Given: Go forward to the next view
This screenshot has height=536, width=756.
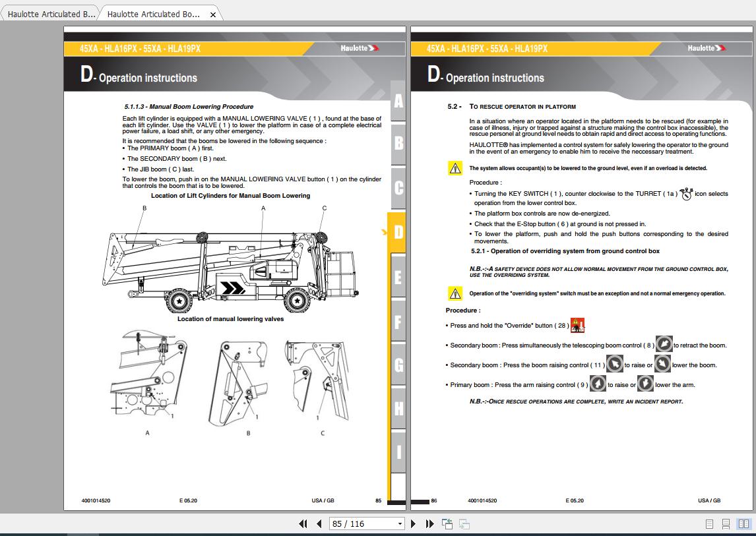Looking at the screenshot, I should (464, 524).
